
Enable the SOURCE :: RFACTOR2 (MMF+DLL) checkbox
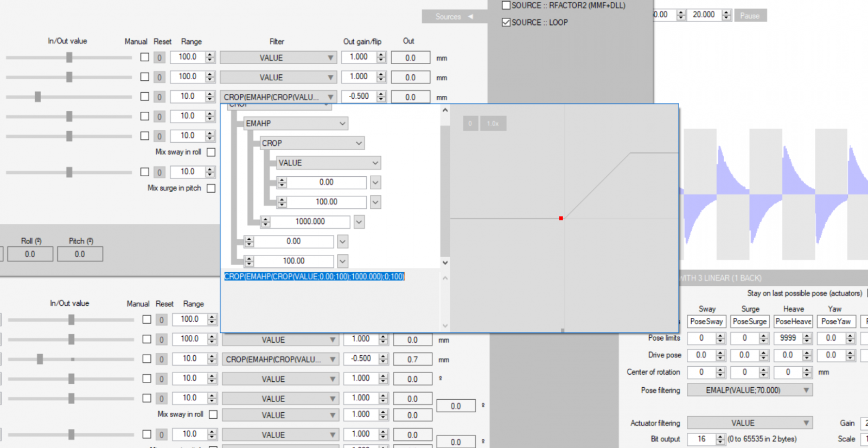[x=506, y=5]
